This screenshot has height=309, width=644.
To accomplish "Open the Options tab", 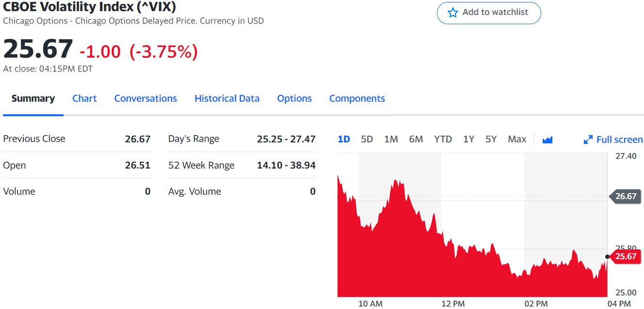I will 294,98.
